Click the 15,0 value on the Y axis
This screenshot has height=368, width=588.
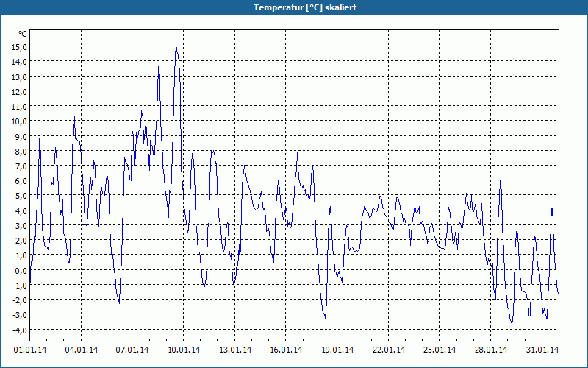click(x=20, y=47)
